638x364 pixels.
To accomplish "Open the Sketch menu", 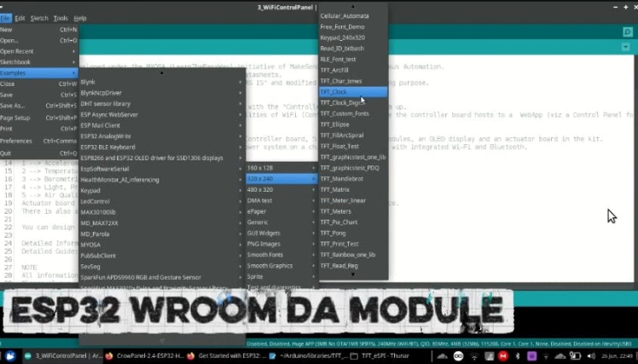I will coord(39,18).
